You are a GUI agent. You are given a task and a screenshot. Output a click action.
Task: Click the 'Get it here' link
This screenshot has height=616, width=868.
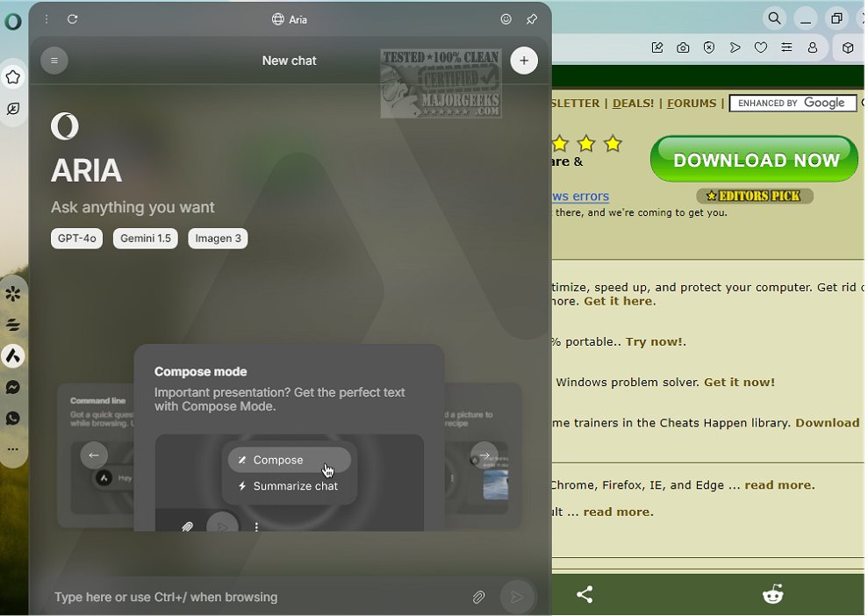click(618, 301)
